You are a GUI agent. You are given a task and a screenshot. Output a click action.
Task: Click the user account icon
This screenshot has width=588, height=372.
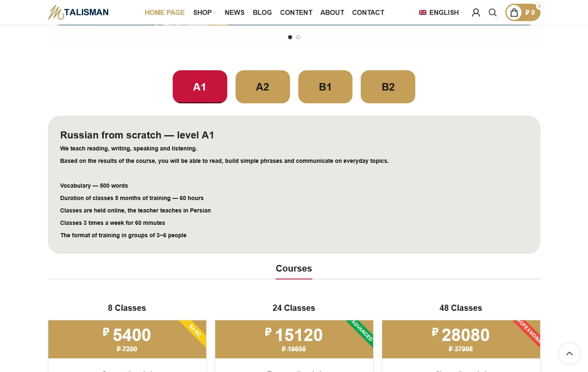pos(476,12)
